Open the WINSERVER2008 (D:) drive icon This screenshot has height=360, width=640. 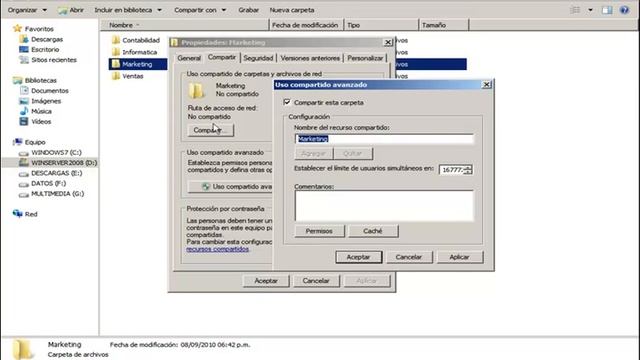[24, 162]
